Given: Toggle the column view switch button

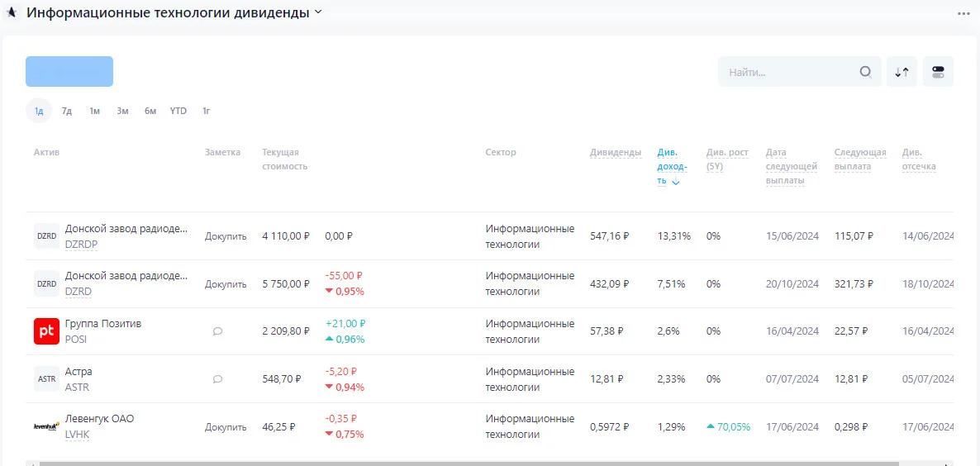Looking at the screenshot, I should [x=938, y=72].
